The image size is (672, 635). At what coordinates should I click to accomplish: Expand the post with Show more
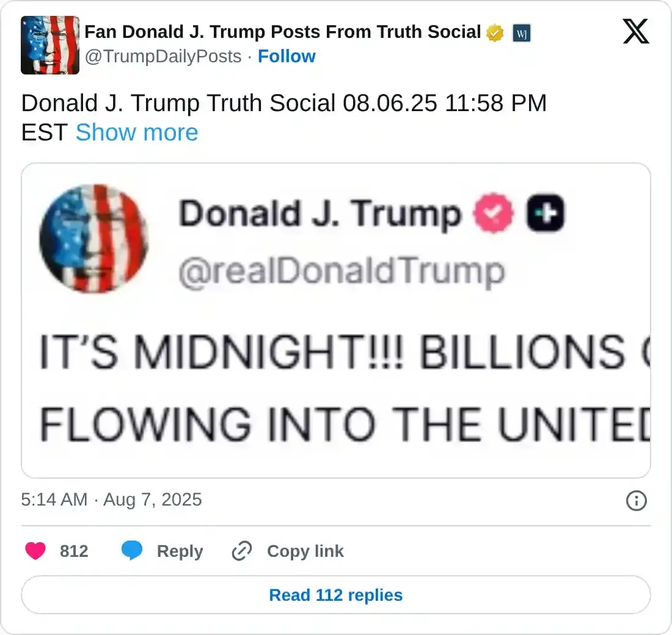(x=136, y=132)
